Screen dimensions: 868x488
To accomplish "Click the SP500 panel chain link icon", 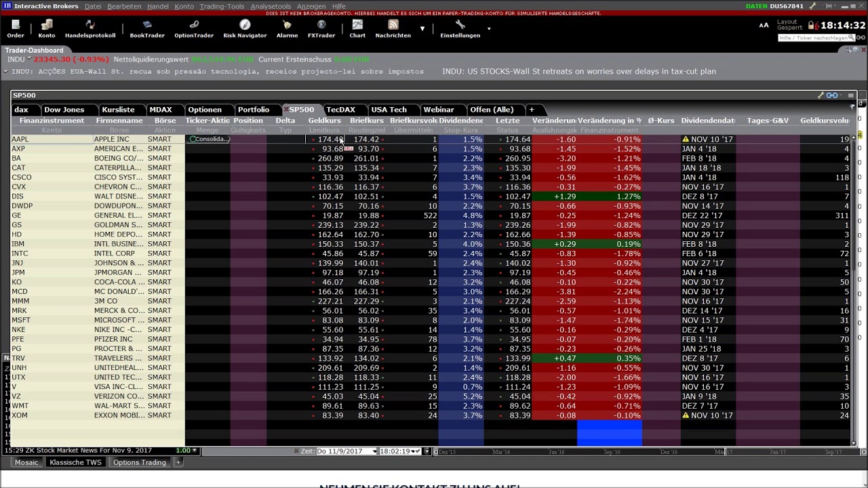I will point(832,96).
